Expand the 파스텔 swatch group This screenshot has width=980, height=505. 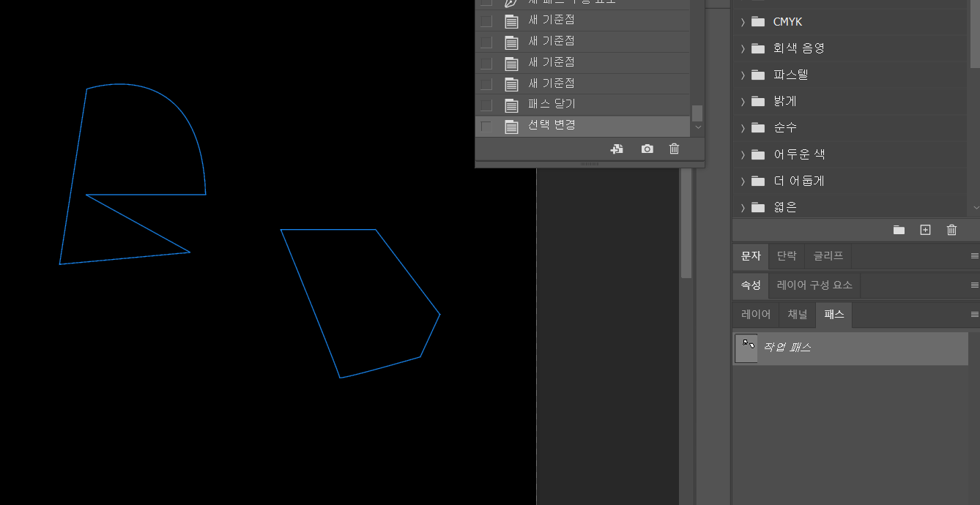(743, 75)
